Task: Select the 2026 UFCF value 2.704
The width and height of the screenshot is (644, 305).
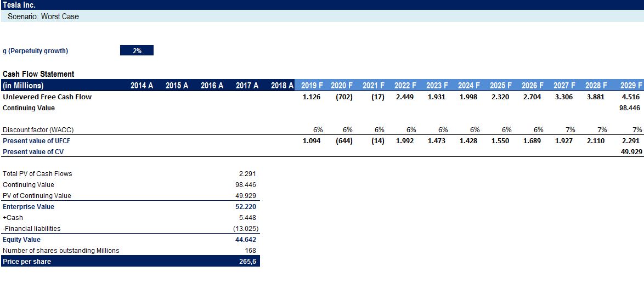Action: pos(532,97)
